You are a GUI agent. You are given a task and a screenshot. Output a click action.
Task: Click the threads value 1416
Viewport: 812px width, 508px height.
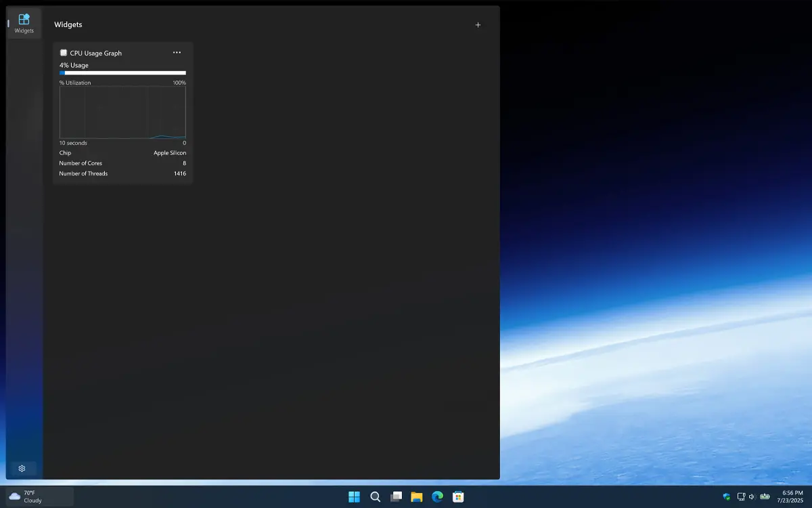179,173
